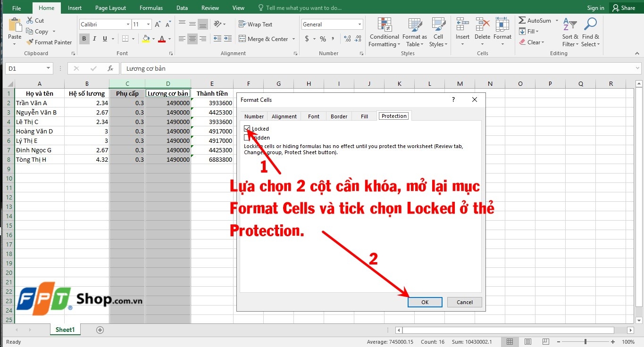Viewport: 644px width, 347px height.
Task: Enable the Hidden checkbox
Action: click(247, 138)
